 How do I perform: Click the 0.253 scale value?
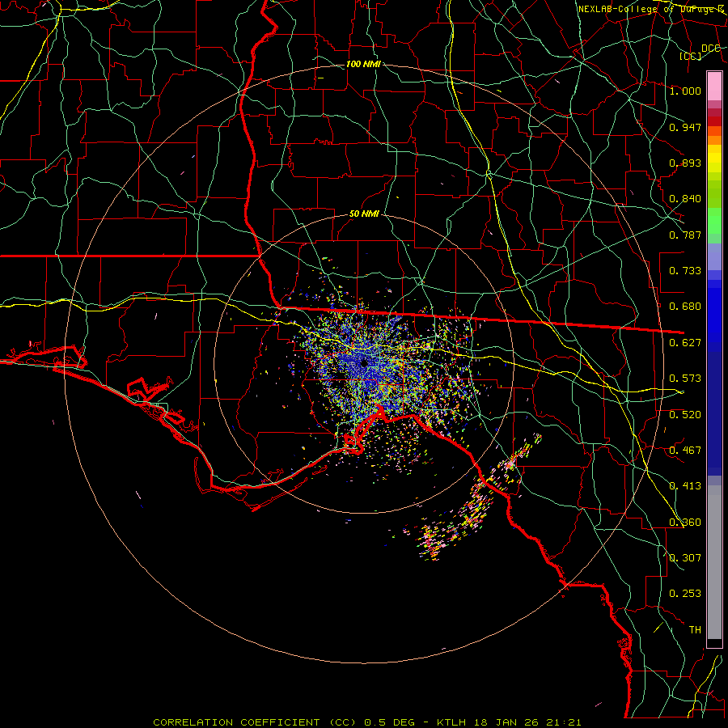tap(685, 594)
